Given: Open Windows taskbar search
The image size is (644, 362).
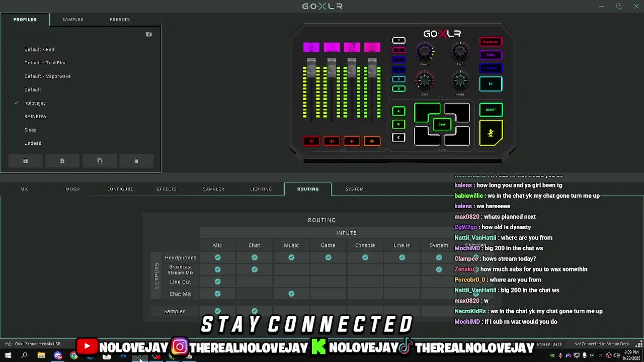Looking at the screenshot, I should coord(24,355).
